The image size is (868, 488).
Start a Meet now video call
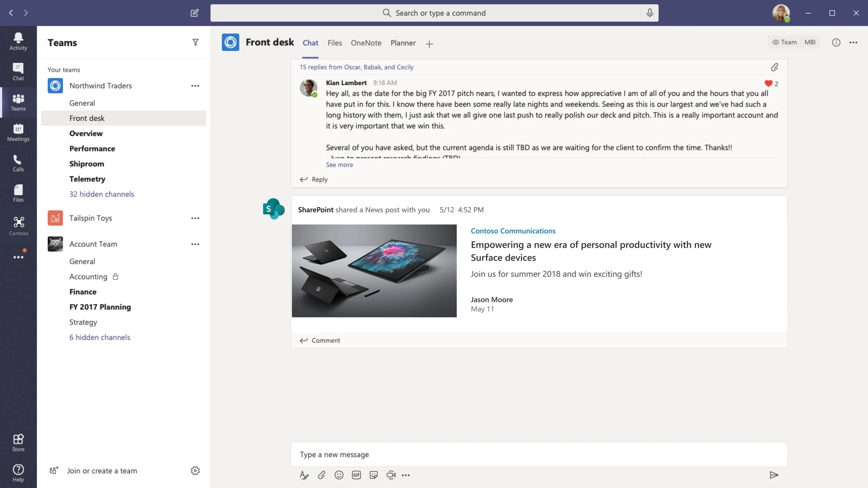point(391,475)
